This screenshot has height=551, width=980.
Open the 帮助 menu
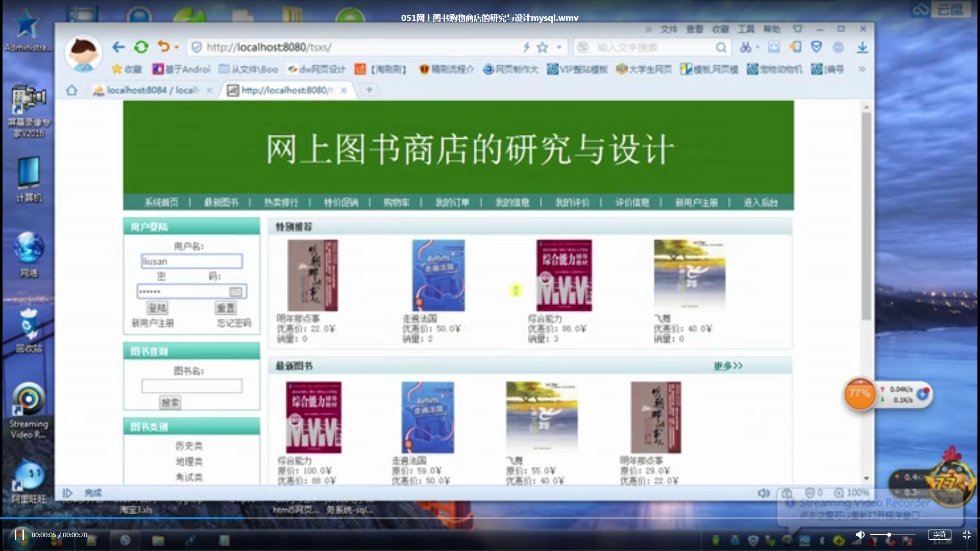[x=771, y=29]
